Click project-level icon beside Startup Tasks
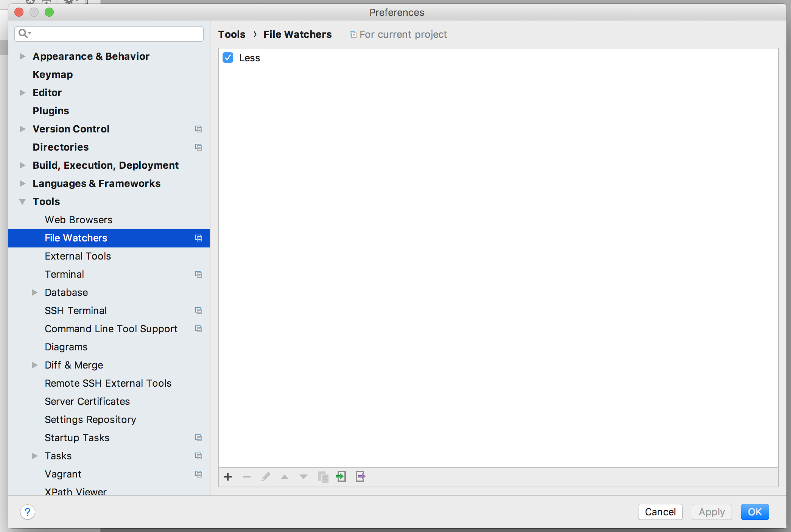 pos(199,438)
